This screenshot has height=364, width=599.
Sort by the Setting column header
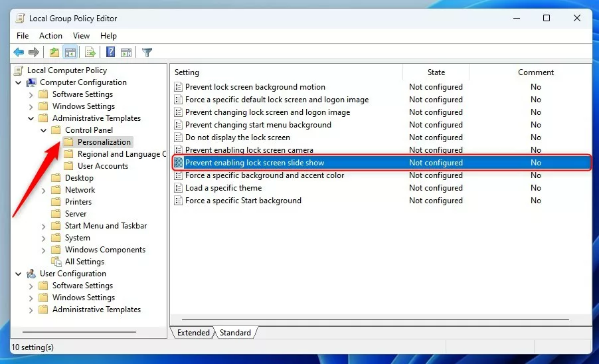click(x=286, y=72)
